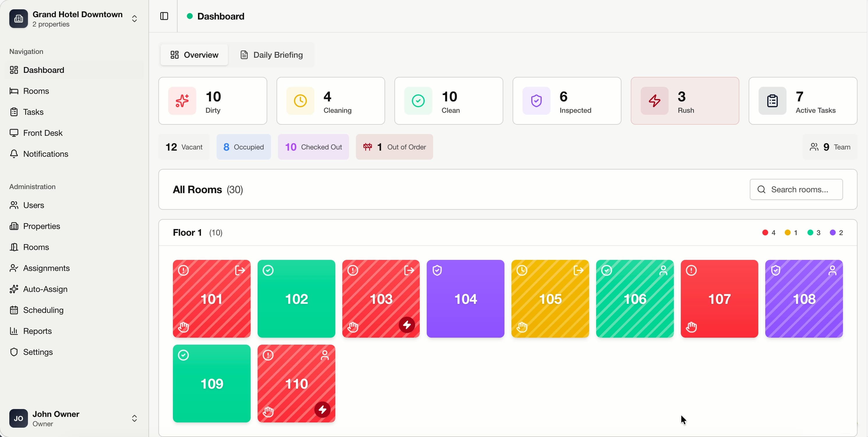The width and height of the screenshot is (868, 437).
Task: Collapse the Floor 1 section
Action: 187,232
